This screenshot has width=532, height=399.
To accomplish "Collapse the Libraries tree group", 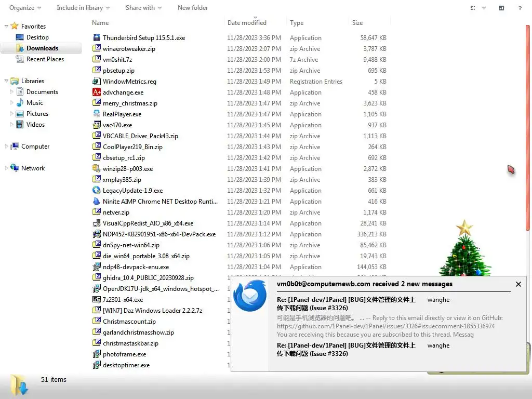I will click(6, 81).
